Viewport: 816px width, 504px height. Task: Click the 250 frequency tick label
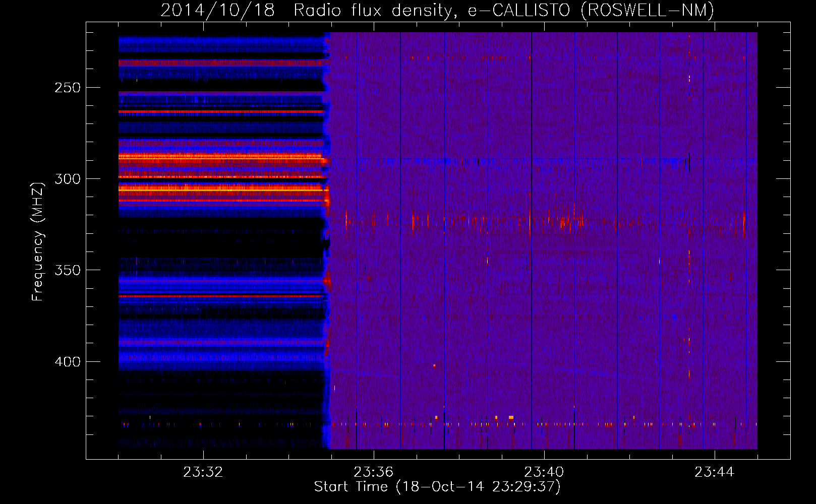(68, 88)
